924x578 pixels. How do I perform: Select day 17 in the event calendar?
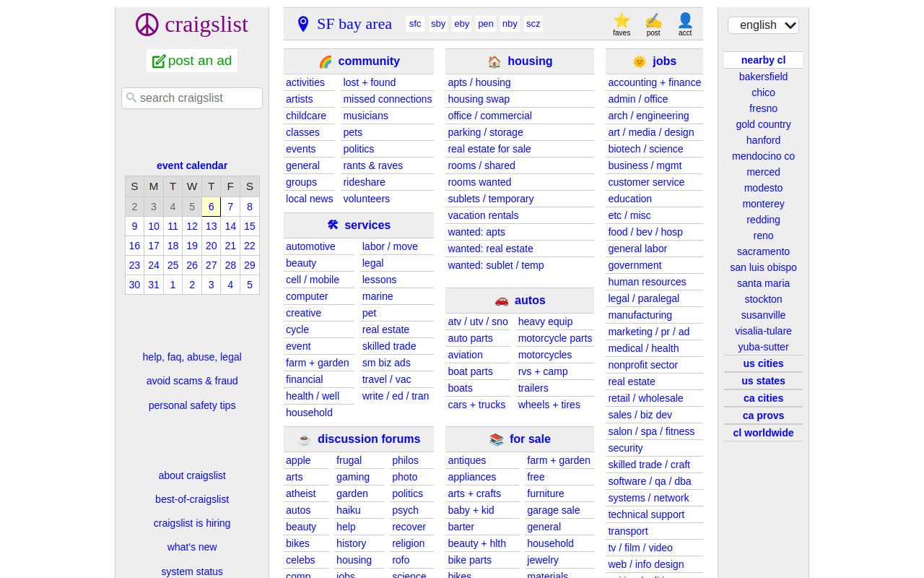tap(154, 246)
